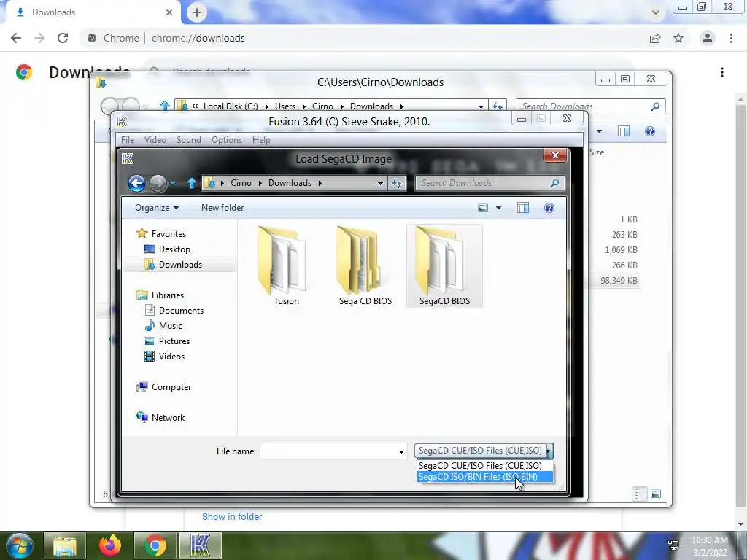Bookmark this page with the star icon
Screen dimensions: 747x560
pyautogui.click(x=678, y=38)
